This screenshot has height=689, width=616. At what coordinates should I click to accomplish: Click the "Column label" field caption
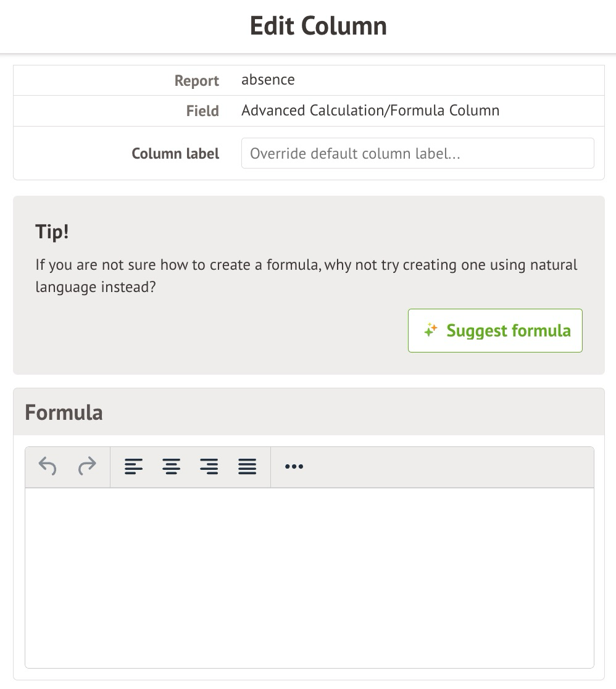[x=175, y=154]
